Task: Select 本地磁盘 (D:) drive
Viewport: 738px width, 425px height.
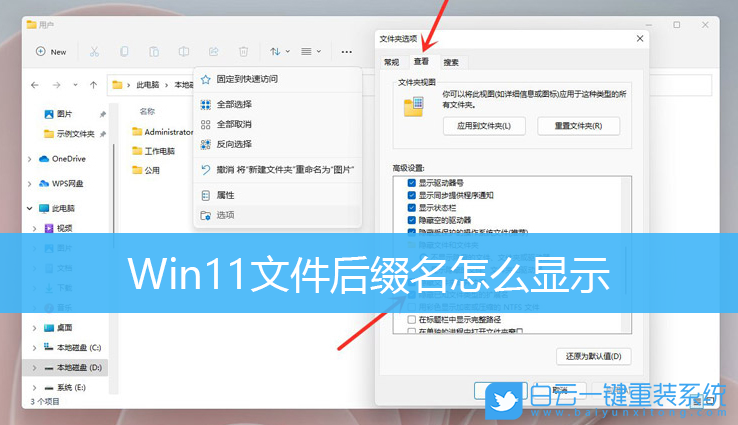Action: click(x=72, y=368)
